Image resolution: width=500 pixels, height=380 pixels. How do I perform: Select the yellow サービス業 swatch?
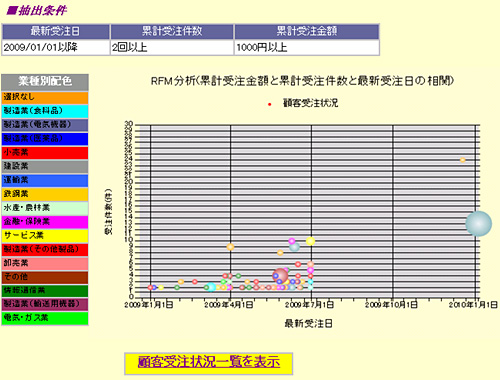[x=45, y=236]
